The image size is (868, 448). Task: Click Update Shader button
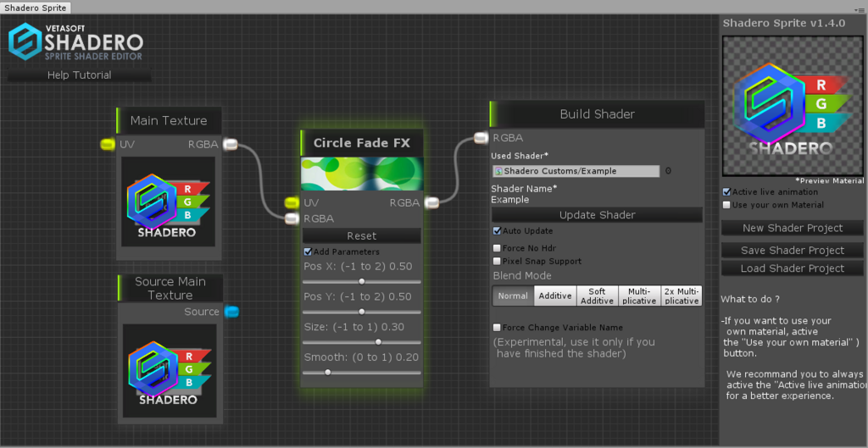[x=598, y=214]
